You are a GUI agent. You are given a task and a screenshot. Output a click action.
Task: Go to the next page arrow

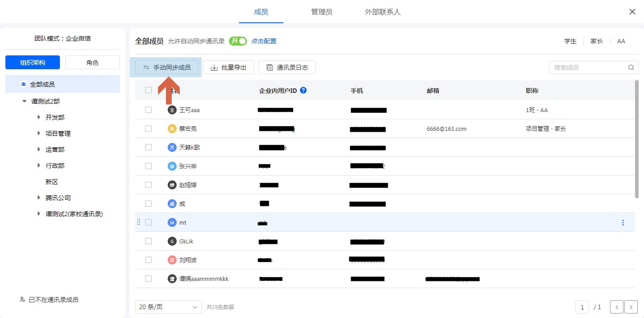631,307
